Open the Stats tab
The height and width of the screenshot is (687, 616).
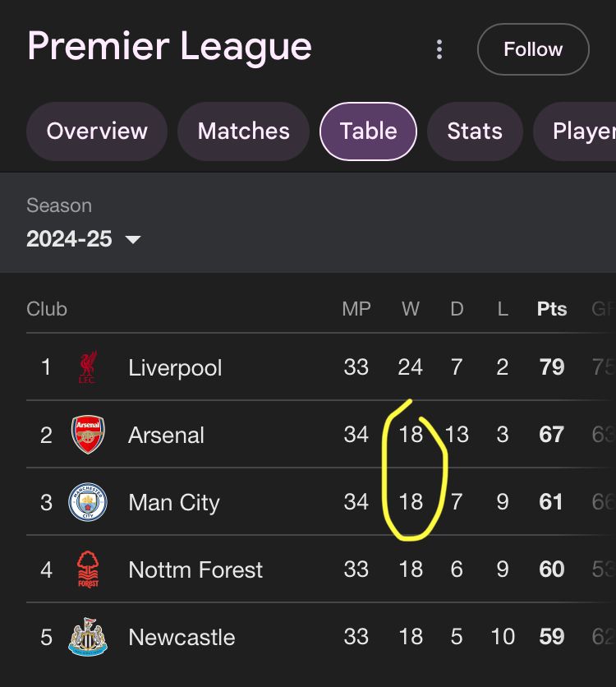475,131
